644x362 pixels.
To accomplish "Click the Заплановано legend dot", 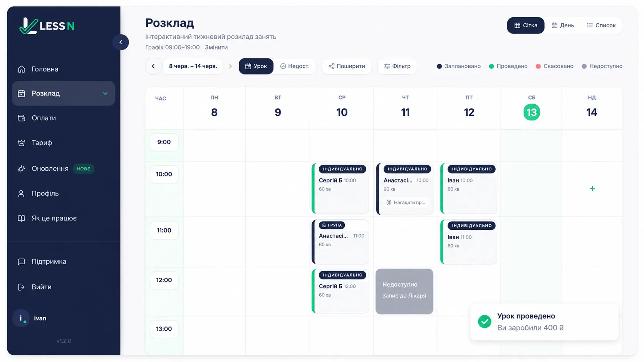I will click(x=439, y=66).
